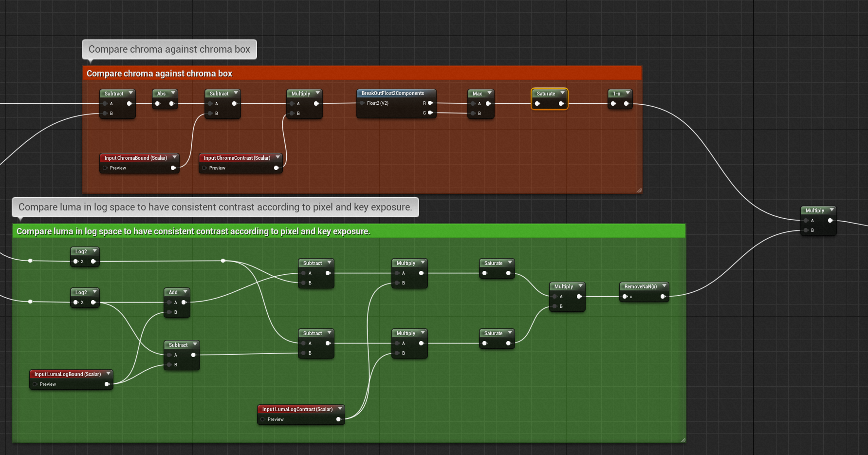Click the Input LumaLogBound output pin
The image size is (868, 455).
coord(107,384)
